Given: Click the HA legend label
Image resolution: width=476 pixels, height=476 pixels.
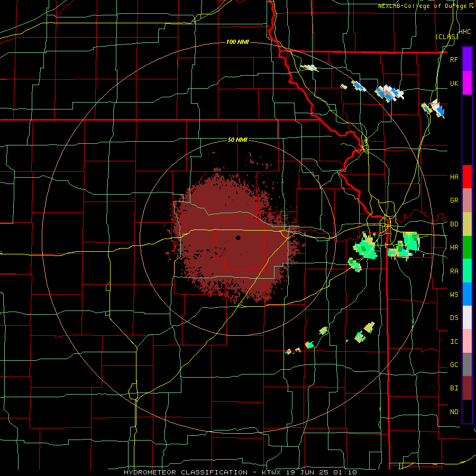Looking at the screenshot, I should click(454, 177).
